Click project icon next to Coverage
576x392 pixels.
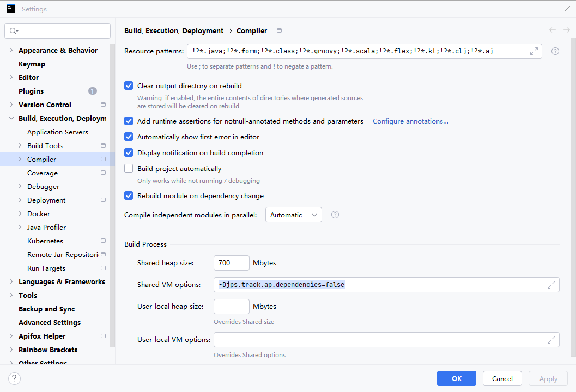[103, 173]
